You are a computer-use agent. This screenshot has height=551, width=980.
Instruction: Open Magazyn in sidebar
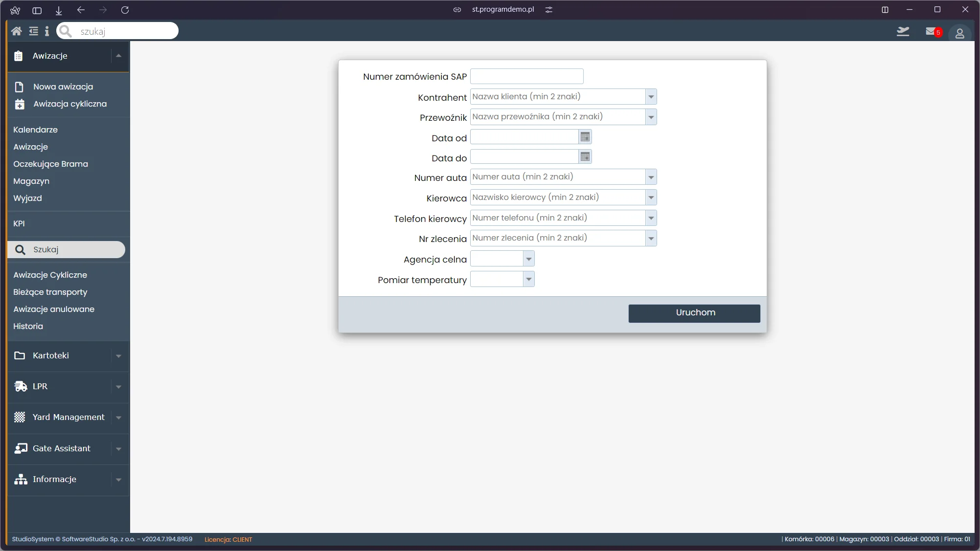(31, 181)
